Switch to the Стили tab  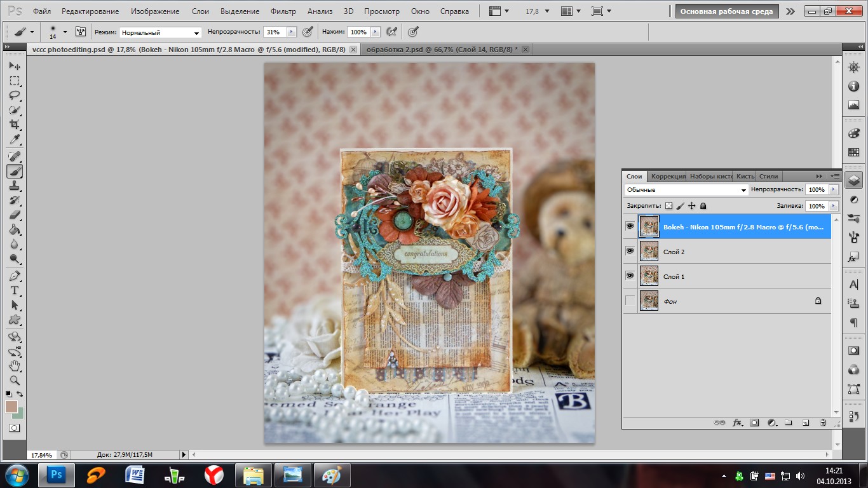pos(768,176)
